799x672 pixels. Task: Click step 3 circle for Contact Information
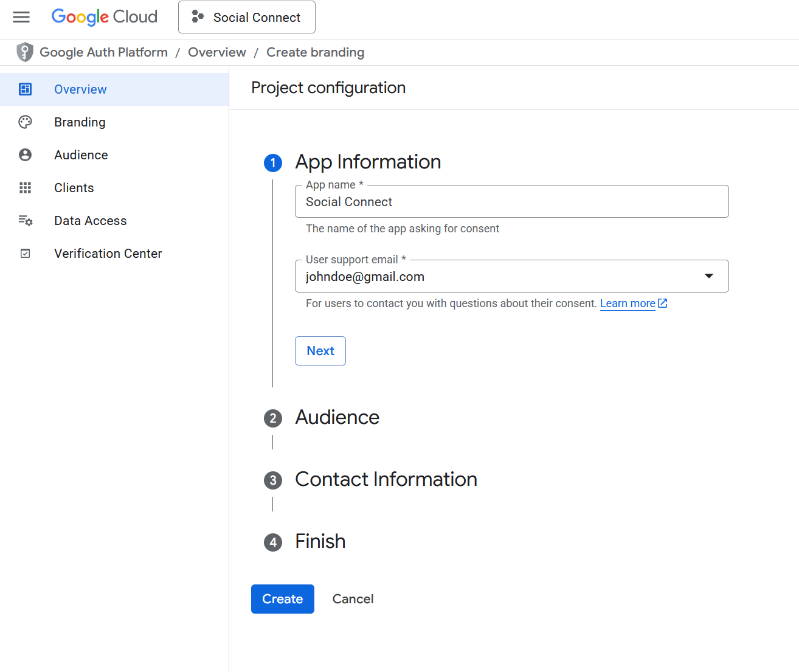tap(273, 480)
